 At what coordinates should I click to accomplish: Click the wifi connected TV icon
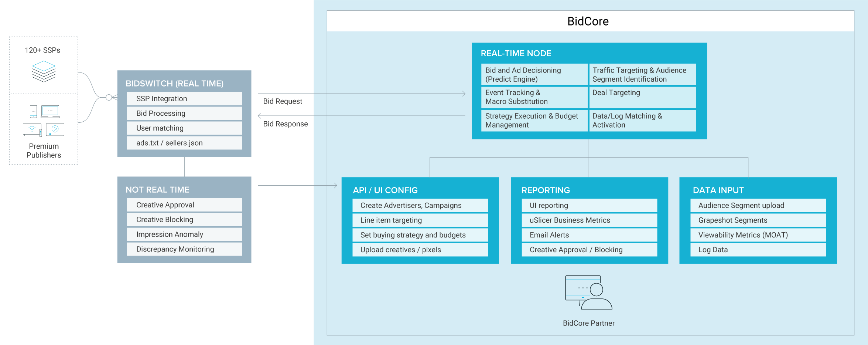pyautogui.click(x=32, y=130)
